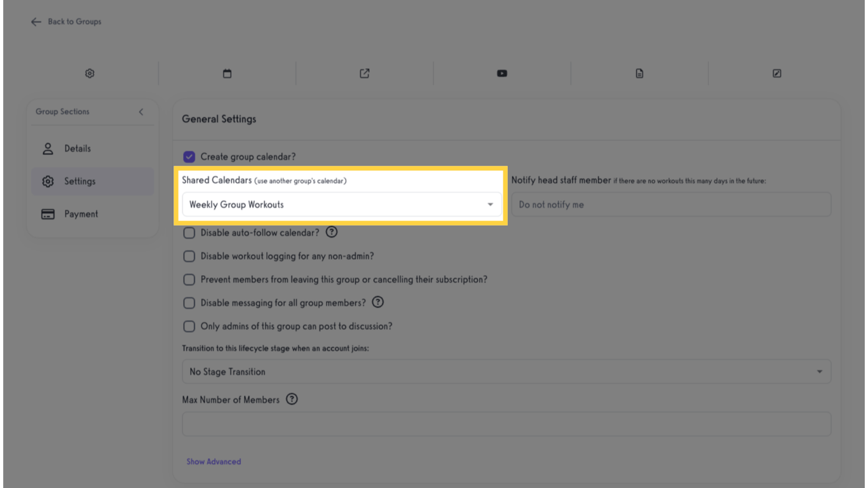Image resolution: width=868 pixels, height=488 pixels.
Task: Enable Disable auto-follow calendar option
Action: (x=189, y=233)
